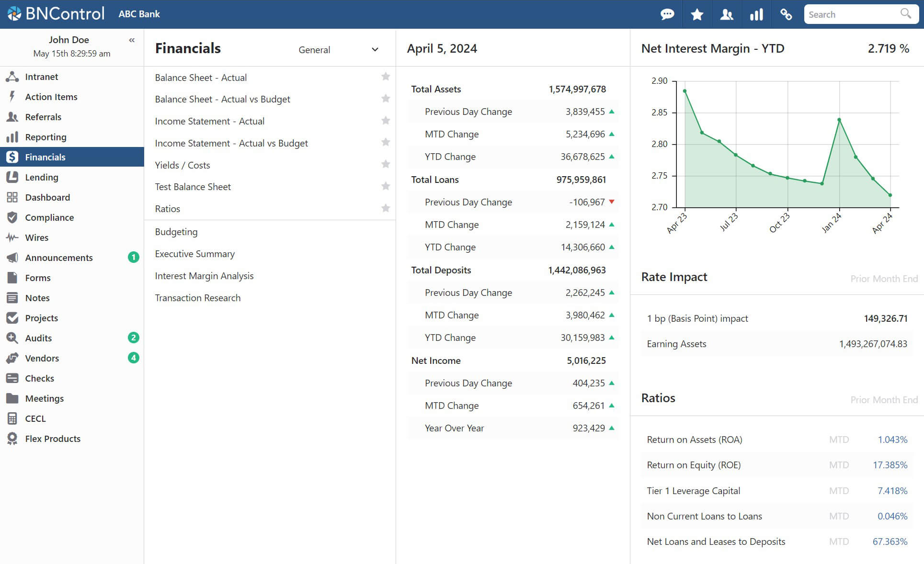
Task: Open the users icon in top bar
Action: [727, 14]
